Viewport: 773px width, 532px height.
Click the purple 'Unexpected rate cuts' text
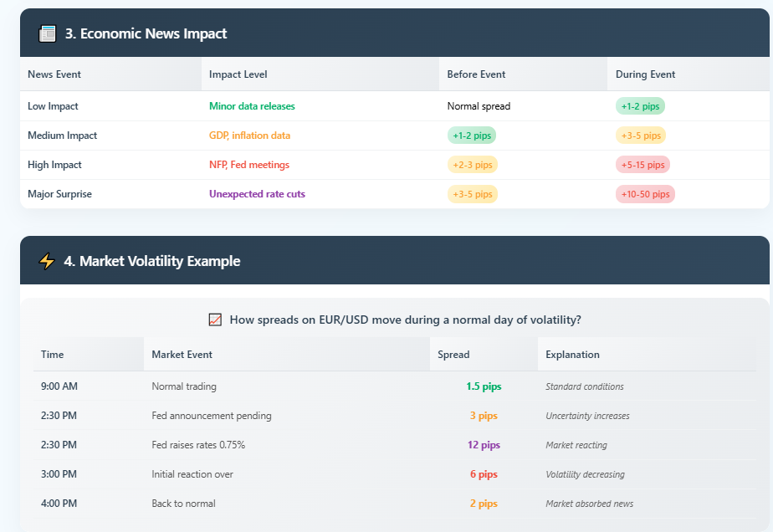(257, 194)
